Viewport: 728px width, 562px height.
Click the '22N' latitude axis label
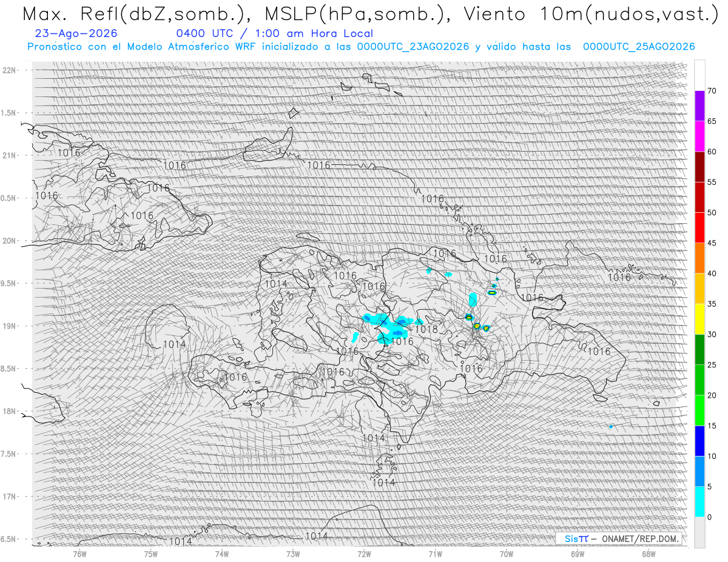coord(8,70)
